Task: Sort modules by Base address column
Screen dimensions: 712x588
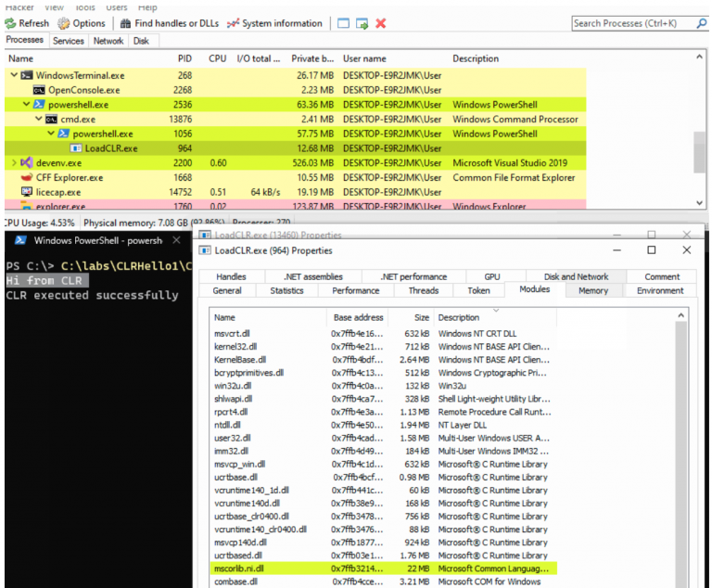Action: click(358, 317)
